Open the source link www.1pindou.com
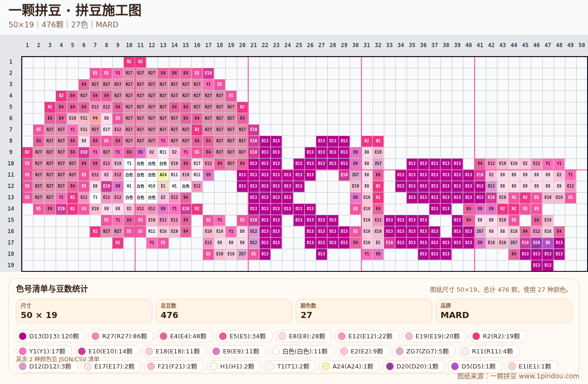 pos(549,376)
